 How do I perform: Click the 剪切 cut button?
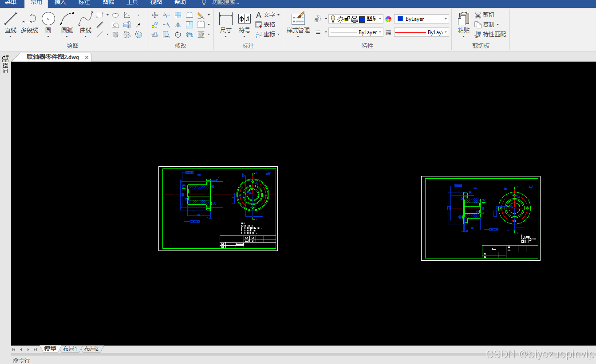coord(484,15)
